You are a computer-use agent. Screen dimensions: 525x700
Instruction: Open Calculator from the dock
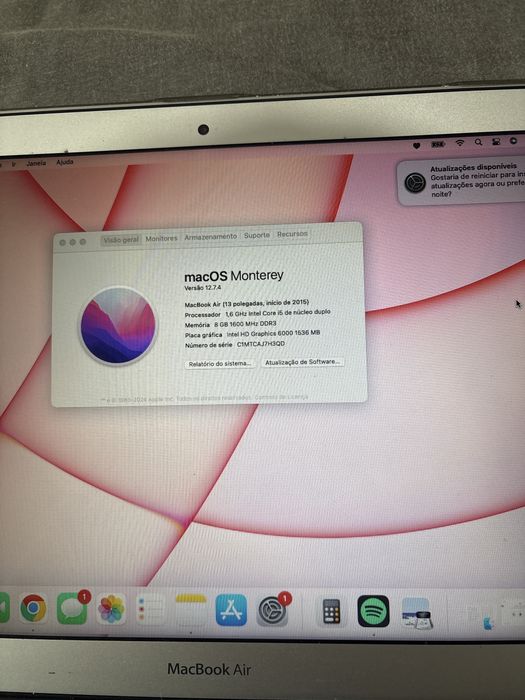pyautogui.click(x=331, y=611)
